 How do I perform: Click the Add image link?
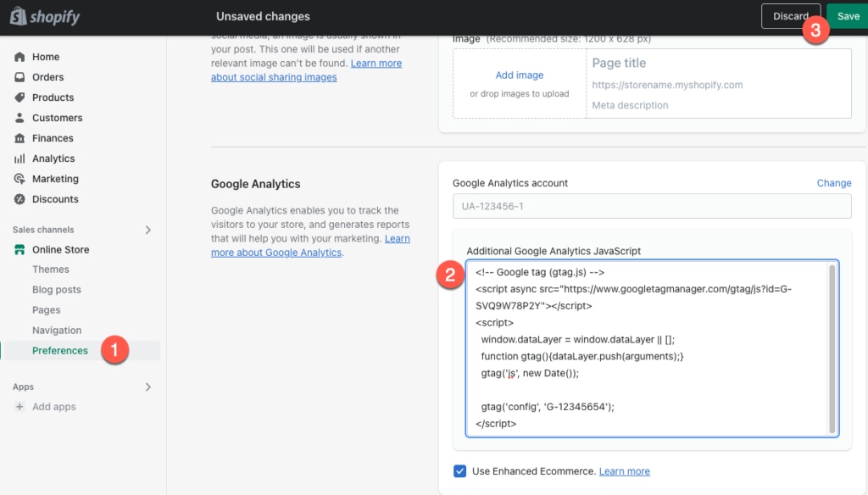[520, 75]
